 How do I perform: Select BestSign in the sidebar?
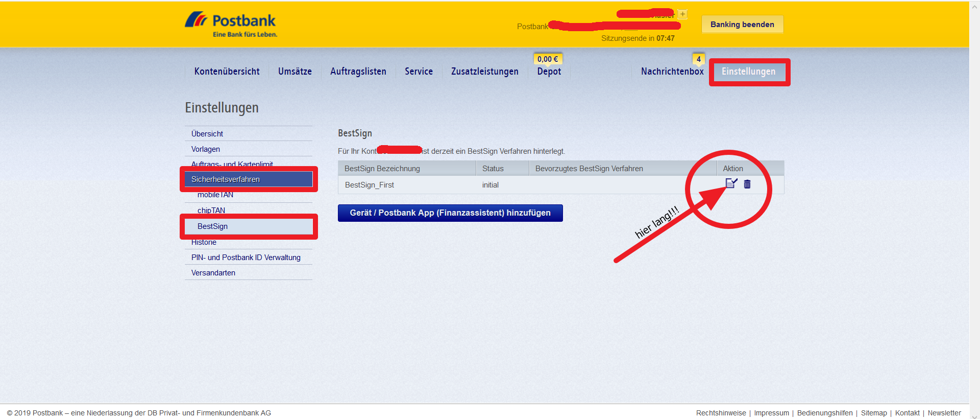click(x=249, y=226)
